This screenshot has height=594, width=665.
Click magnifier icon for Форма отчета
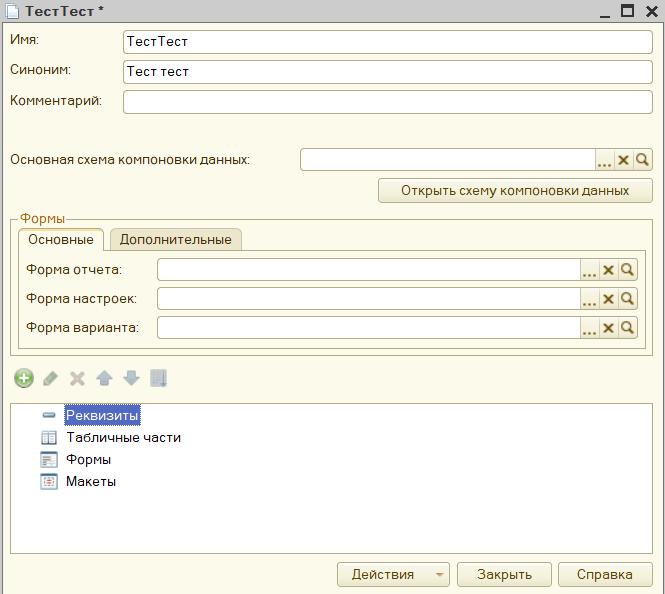point(628,270)
